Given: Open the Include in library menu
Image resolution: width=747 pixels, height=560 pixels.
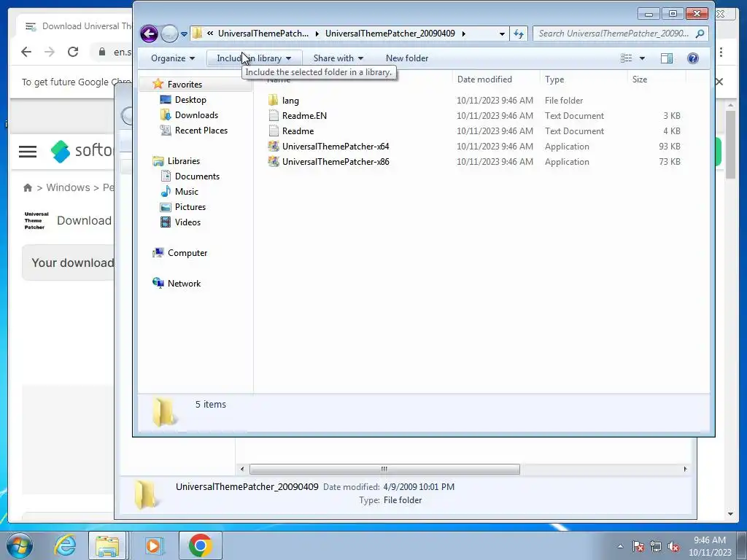Looking at the screenshot, I should 254,58.
